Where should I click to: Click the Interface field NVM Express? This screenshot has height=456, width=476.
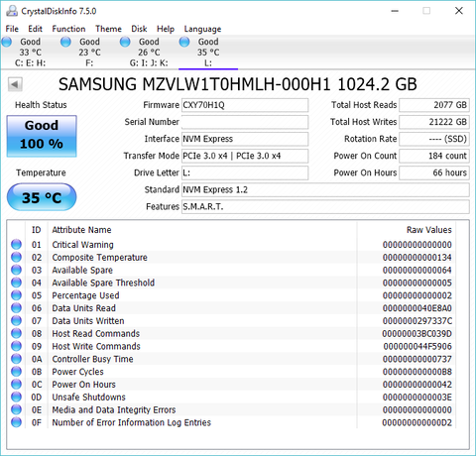point(245,139)
